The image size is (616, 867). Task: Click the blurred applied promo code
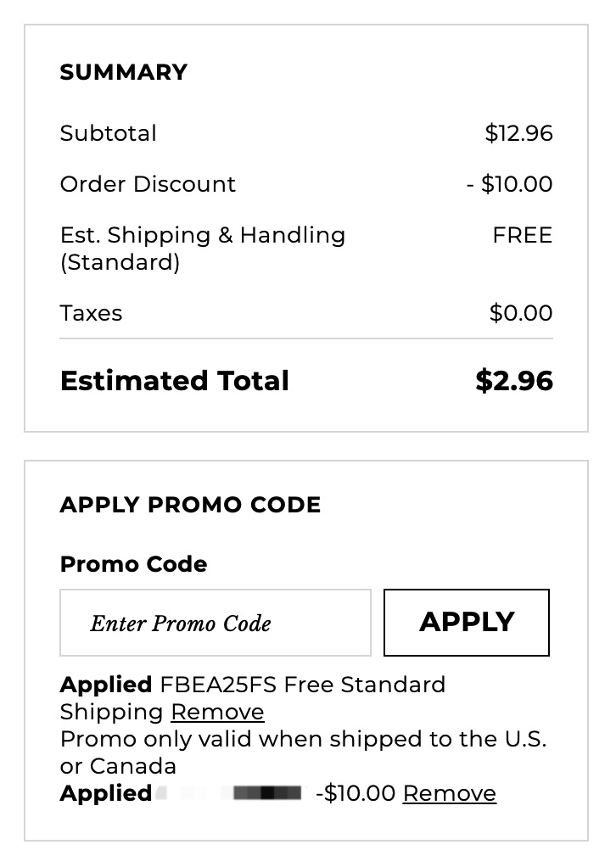[229, 793]
